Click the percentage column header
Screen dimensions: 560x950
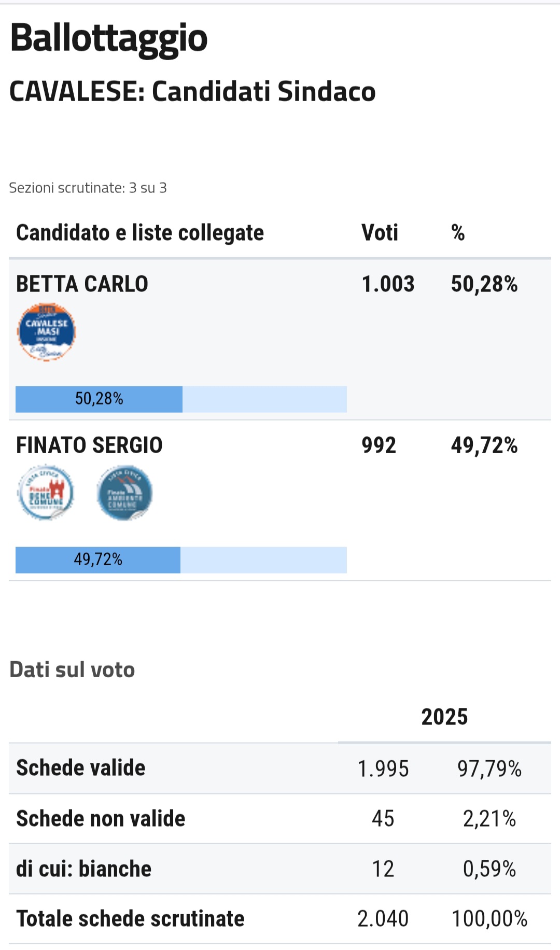[457, 233]
